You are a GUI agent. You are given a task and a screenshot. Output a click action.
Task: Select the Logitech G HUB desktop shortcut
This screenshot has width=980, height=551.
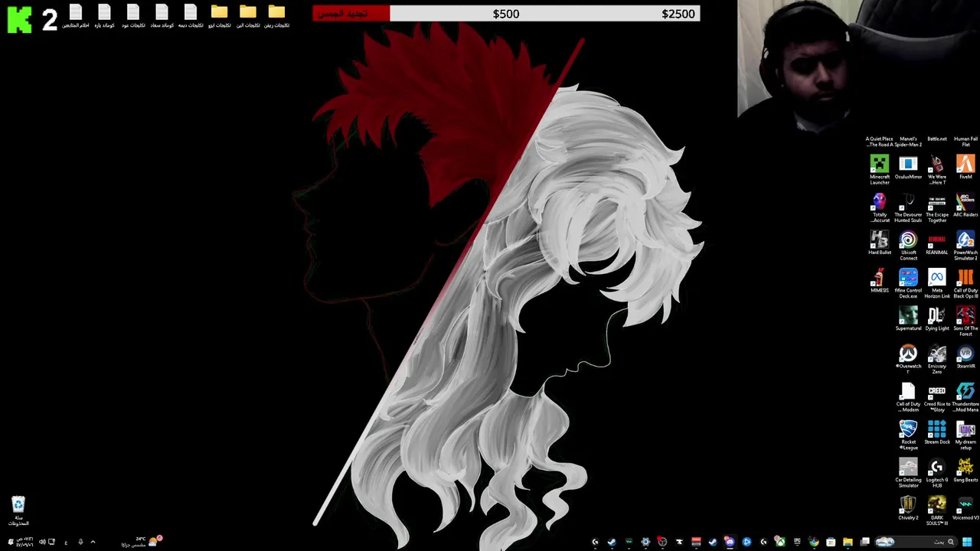pos(936,473)
